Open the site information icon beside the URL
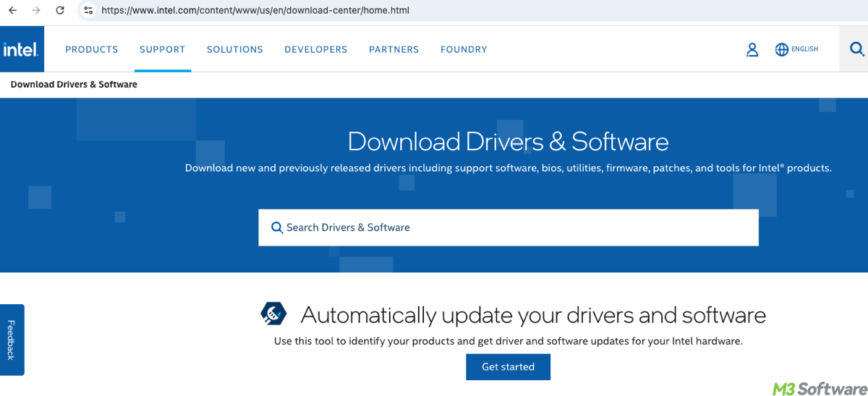The width and height of the screenshot is (868, 396). (88, 11)
